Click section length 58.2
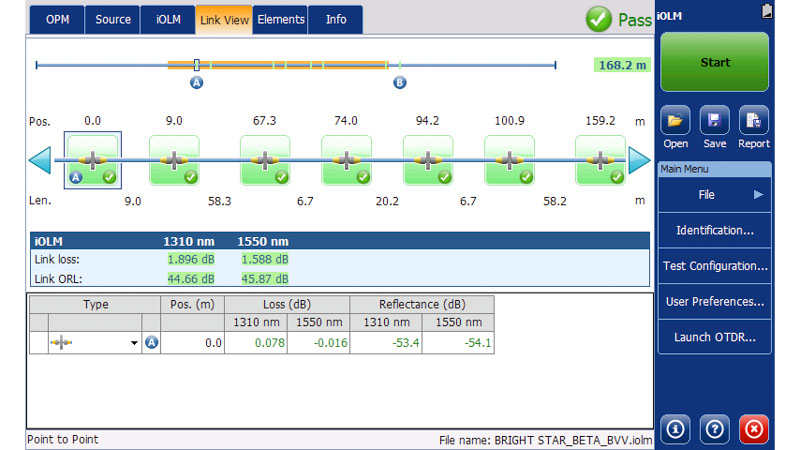 555,202
